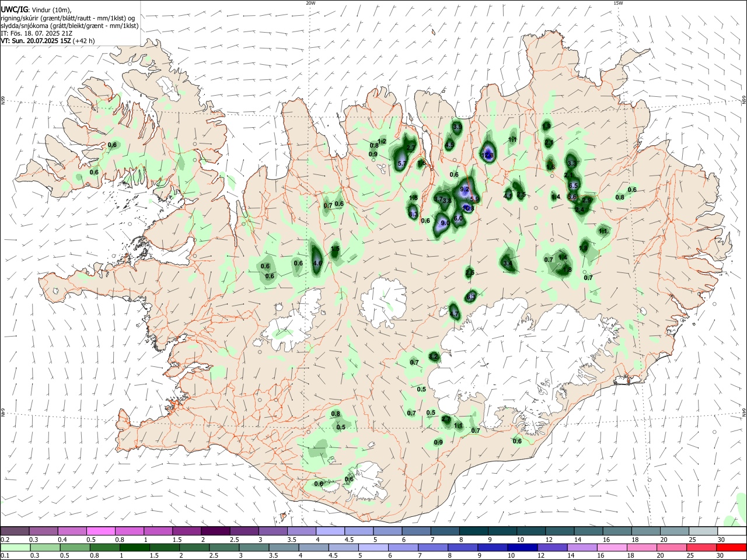The height and width of the screenshot is (560, 747).
Task: Click the 'VT: Sun. 20.07.2025 15Z (+42 h)' line
Action: 48,41
